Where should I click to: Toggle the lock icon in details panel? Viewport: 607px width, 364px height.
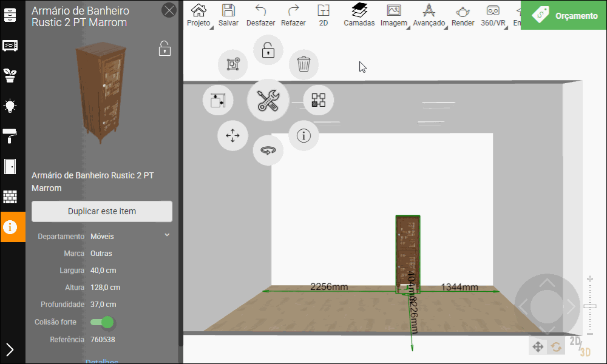pyautogui.click(x=164, y=49)
